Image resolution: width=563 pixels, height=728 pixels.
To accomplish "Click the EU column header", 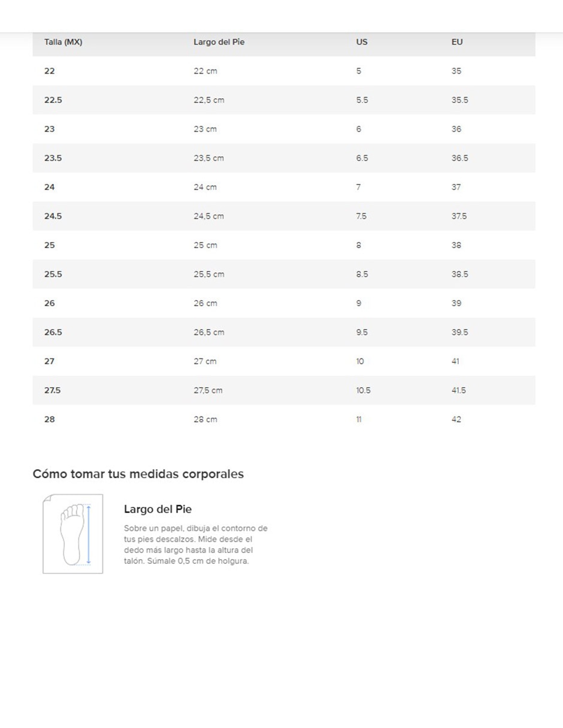I will tap(457, 42).
